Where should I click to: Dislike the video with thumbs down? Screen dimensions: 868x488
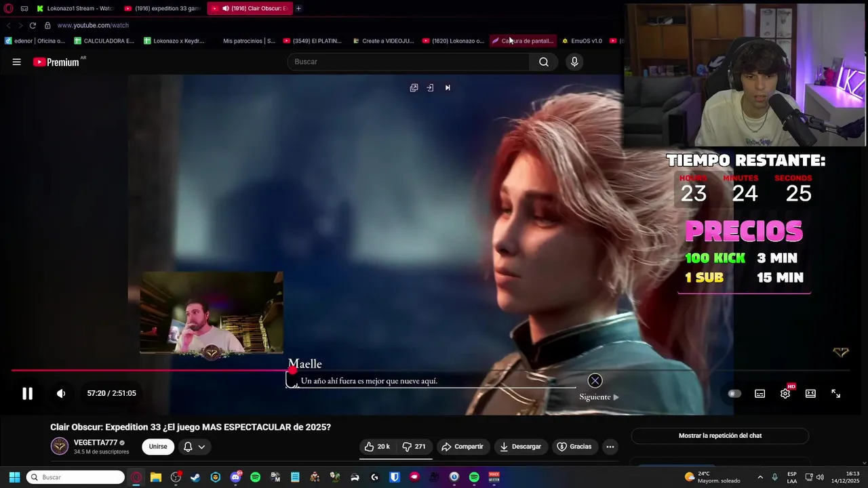pyautogui.click(x=414, y=447)
